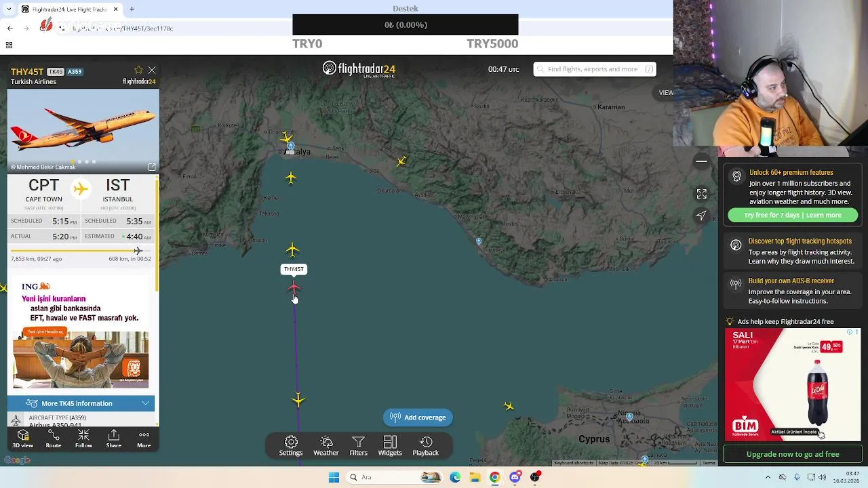Viewport: 868px width, 488px height.
Task: Select the yellow aircraft on the purple track line near the bottom
Action: pos(298,400)
